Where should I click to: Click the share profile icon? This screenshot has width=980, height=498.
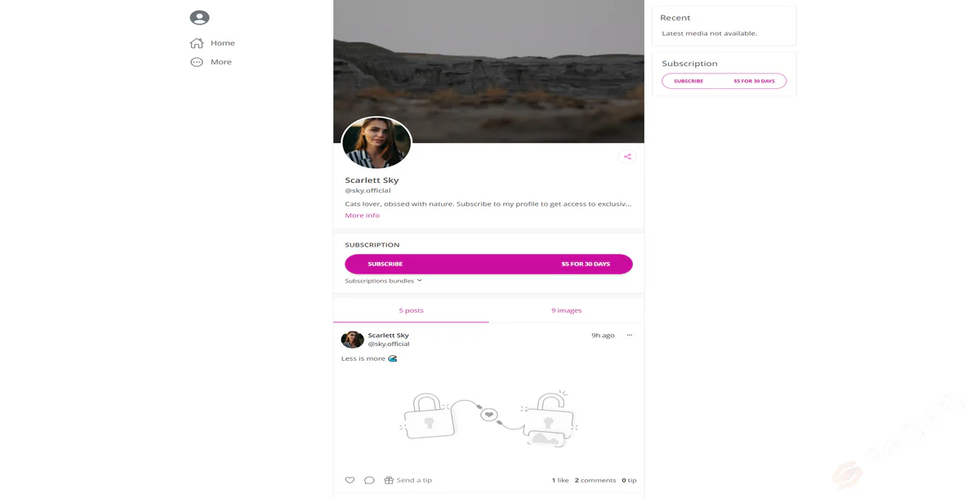tap(627, 157)
